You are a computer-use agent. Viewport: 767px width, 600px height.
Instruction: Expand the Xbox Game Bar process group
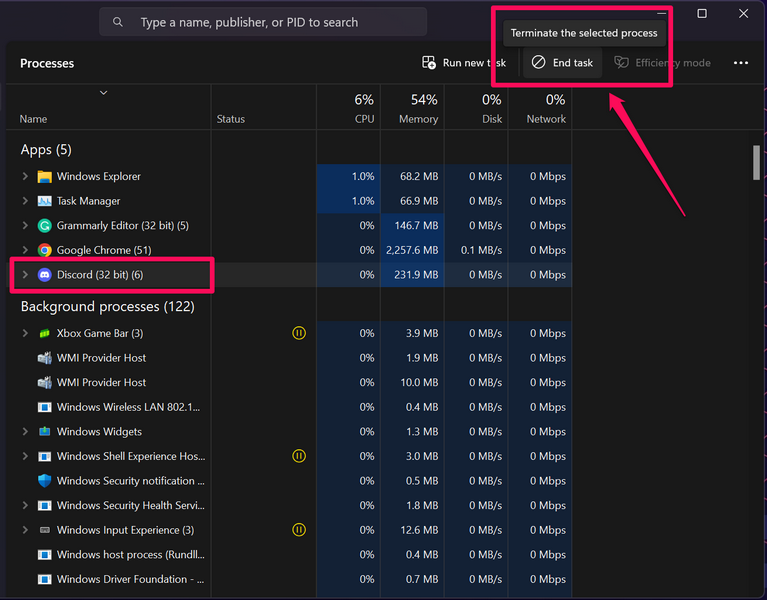click(26, 333)
